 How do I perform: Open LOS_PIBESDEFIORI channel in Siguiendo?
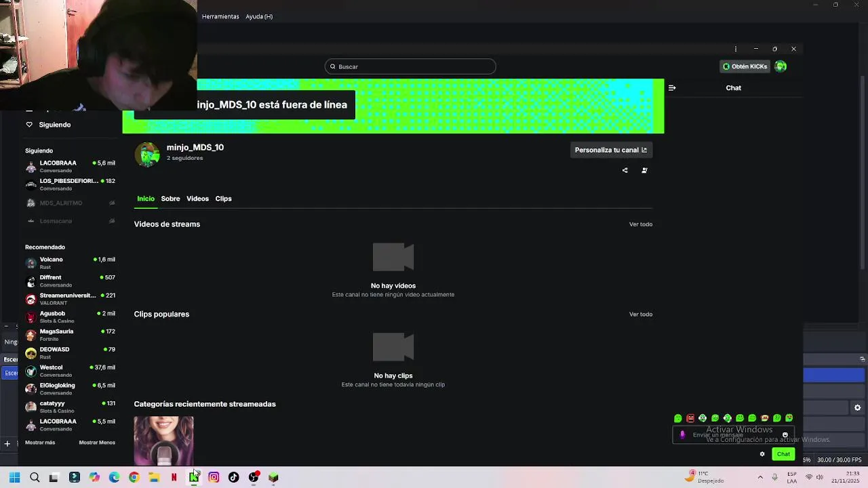pos(70,184)
